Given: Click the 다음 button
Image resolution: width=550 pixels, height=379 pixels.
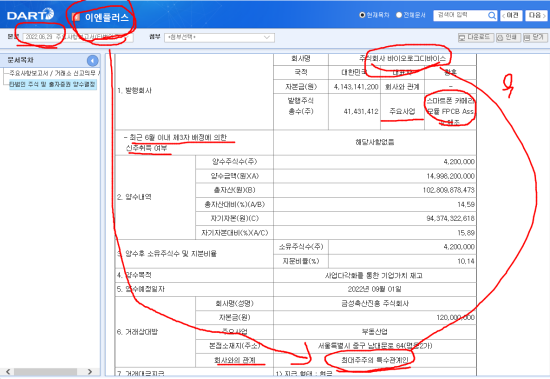Looking at the screenshot, I should pyautogui.click(x=536, y=15).
